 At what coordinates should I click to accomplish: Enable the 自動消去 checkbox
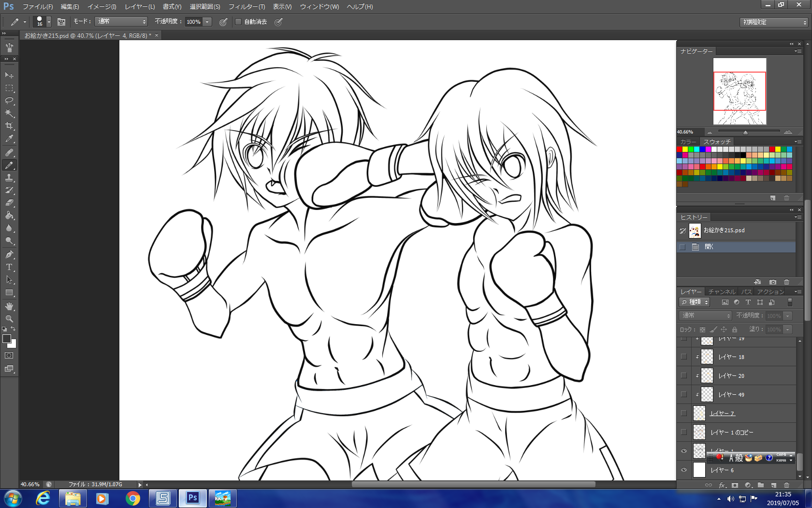[238, 22]
